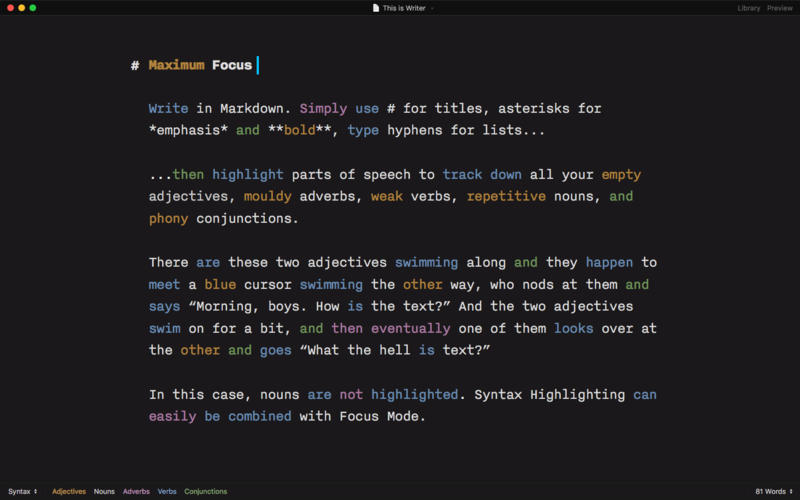Place cursor in heading word 'Focus'

point(232,65)
